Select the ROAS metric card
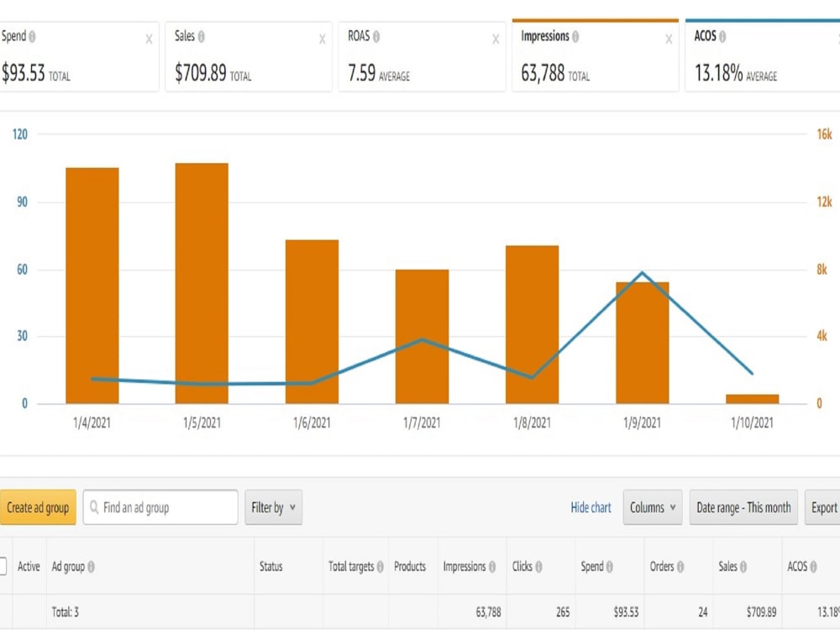Image resolution: width=840 pixels, height=630 pixels. click(423, 55)
